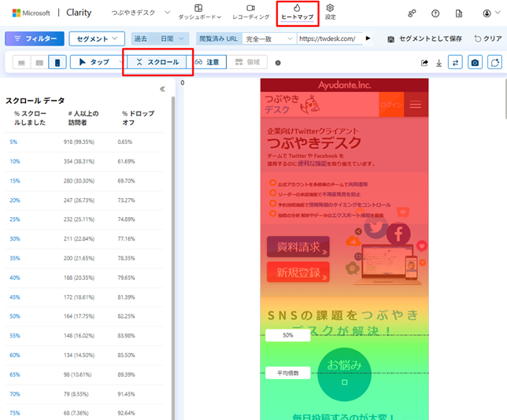Clear filters with クリア
Image resolution: width=507 pixels, height=420 pixels.
[x=488, y=39]
